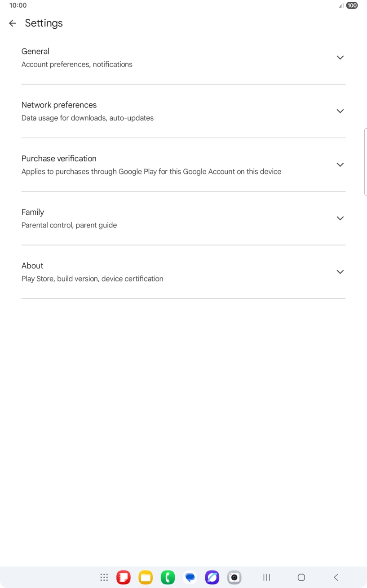Image resolution: width=367 pixels, height=588 pixels.
Task: Expand Network preferences chevron
Action: click(340, 111)
